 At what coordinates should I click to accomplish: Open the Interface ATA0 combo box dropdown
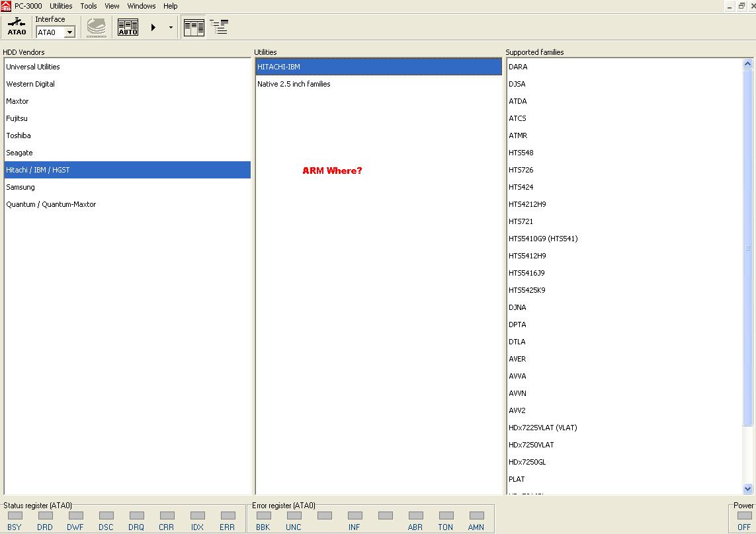click(70, 32)
